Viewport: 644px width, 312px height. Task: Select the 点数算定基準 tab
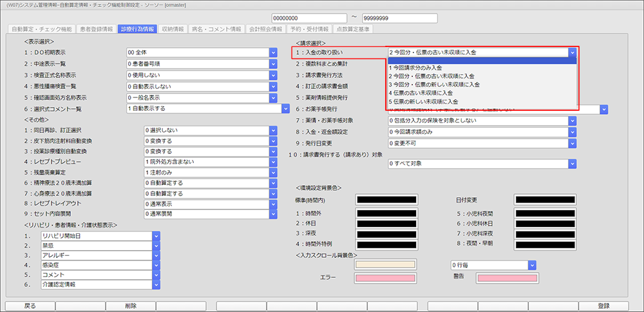click(352, 29)
